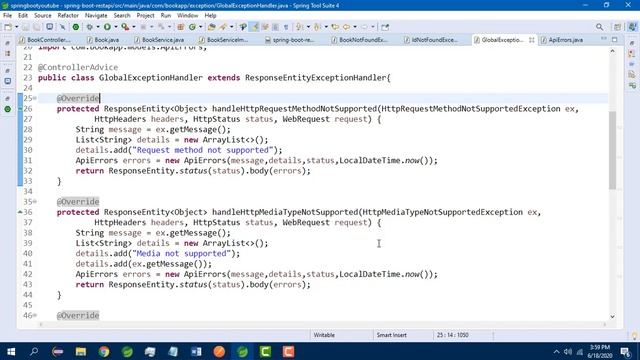Image resolution: width=640 pixels, height=360 pixels.
Task: Click the Pin Editor icon
Action: pos(385,27)
